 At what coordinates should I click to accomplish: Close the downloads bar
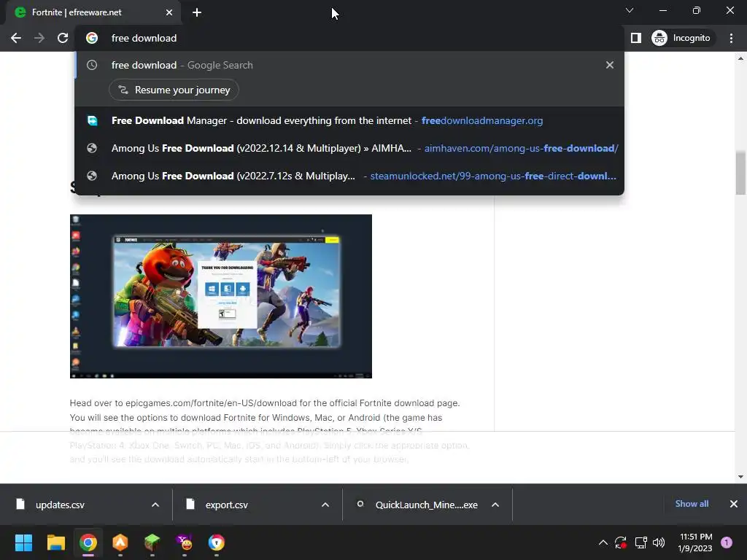point(734,504)
